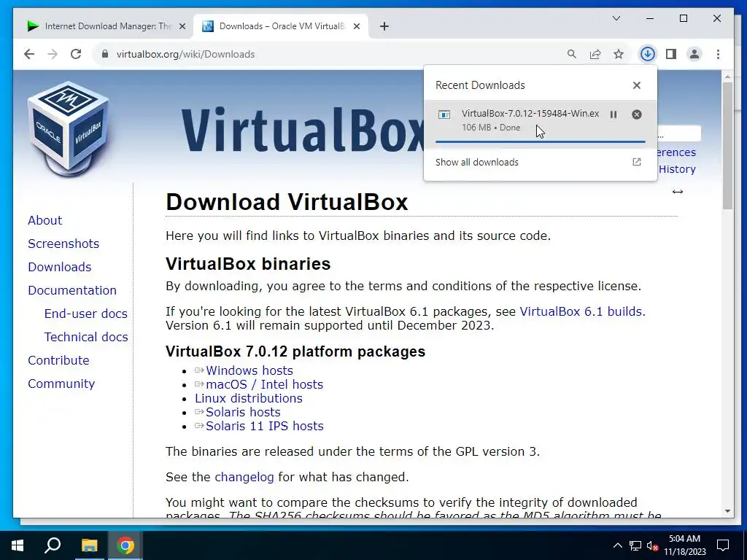The width and height of the screenshot is (747, 560).
Task: Click the exe file icon in Recent Downloads
Action: [444, 114]
